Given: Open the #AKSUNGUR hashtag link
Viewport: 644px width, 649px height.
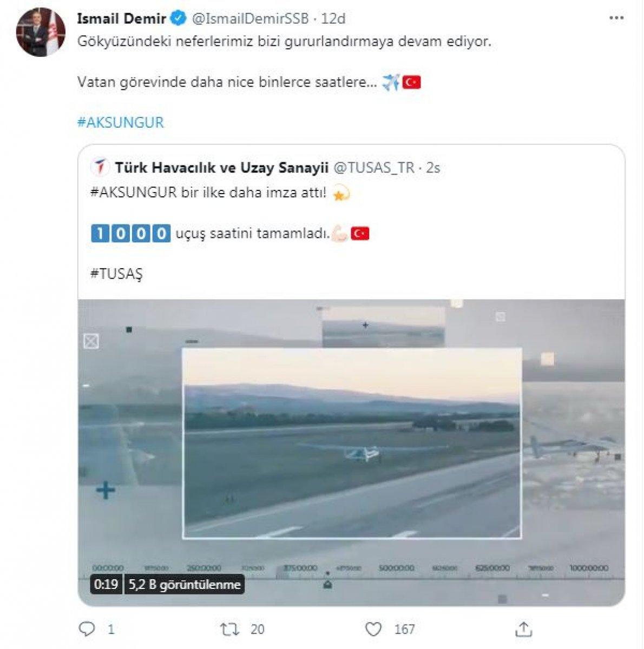Looking at the screenshot, I should (x=120, y=122).
